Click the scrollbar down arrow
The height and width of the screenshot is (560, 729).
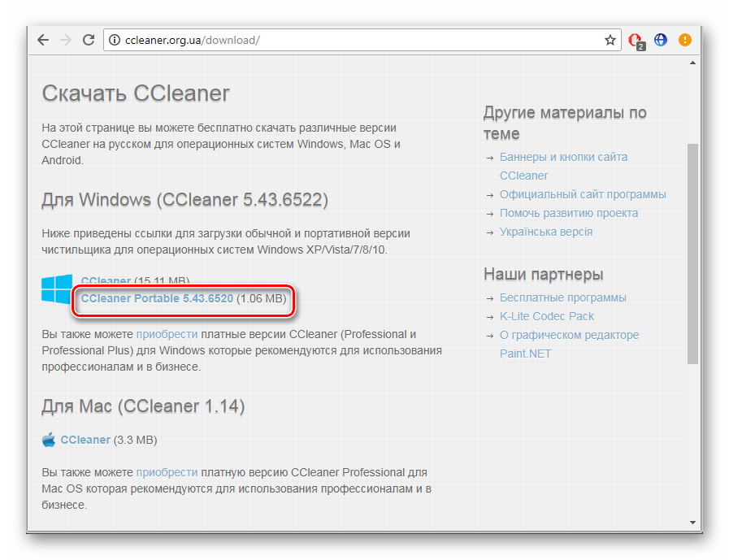click(692, 522)
